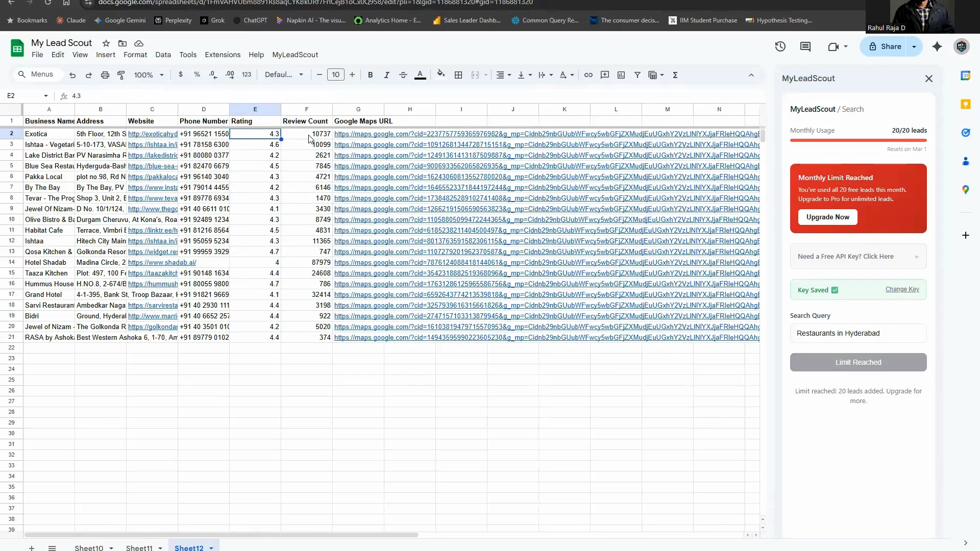Screen dimensions: 980x551
Task: Open text wrapping dropdown
Action: coord(546,75)
